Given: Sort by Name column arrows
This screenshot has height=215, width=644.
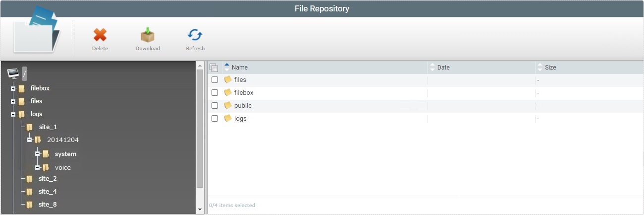Looking at the screenshot, I should (227, 67).
